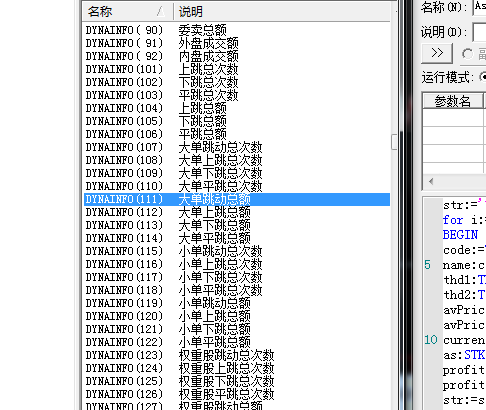Select DYNAINFO(108) 大单上跳总次数 row
Screen dimensions: 486x410
[x=237, y=160]
